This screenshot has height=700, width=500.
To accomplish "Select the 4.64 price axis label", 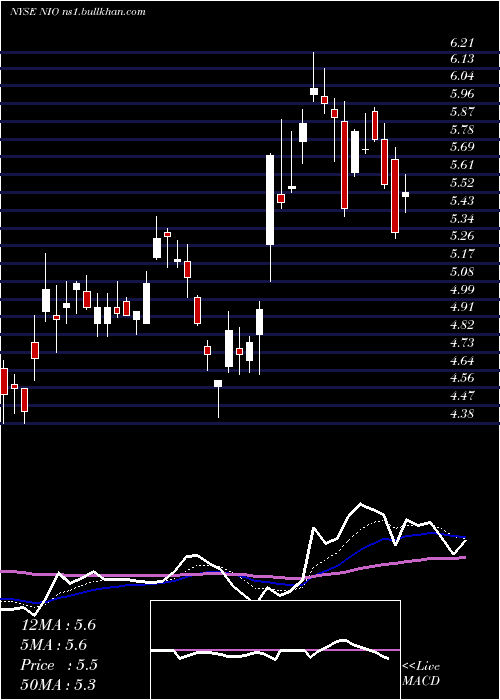I will [462, 360].
